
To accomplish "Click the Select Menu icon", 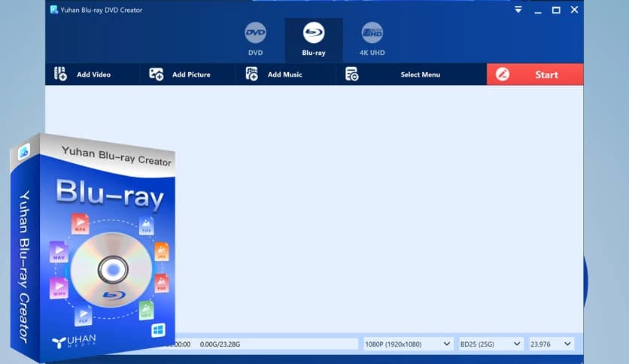I will [351, 74].
